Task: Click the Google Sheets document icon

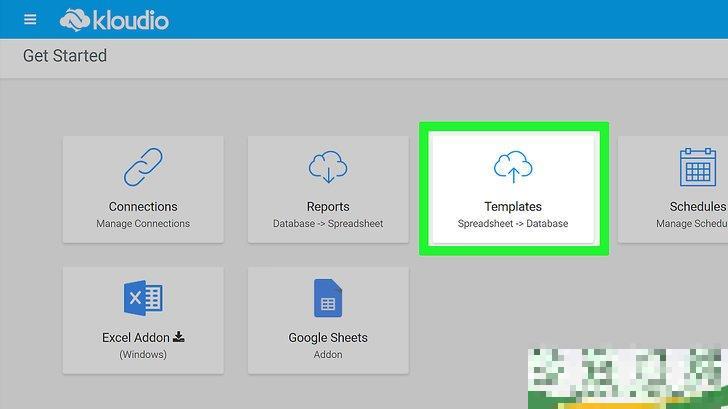Action: point(328,298)
